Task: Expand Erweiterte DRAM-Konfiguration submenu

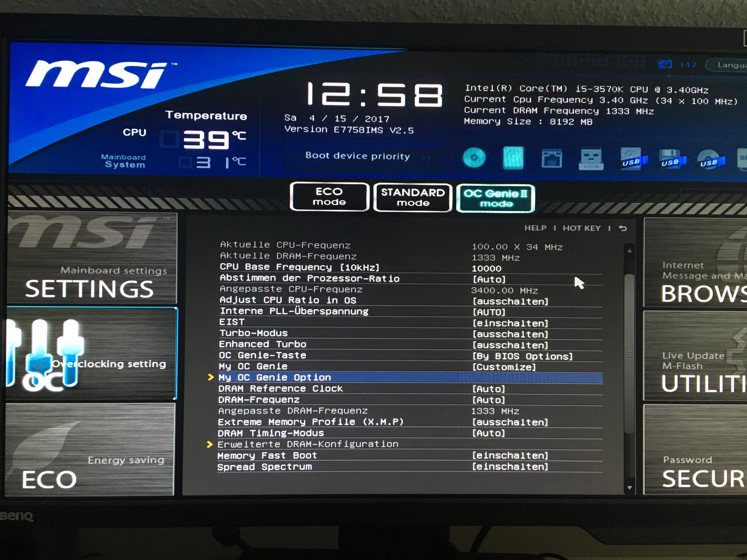Action: (308, 444)
